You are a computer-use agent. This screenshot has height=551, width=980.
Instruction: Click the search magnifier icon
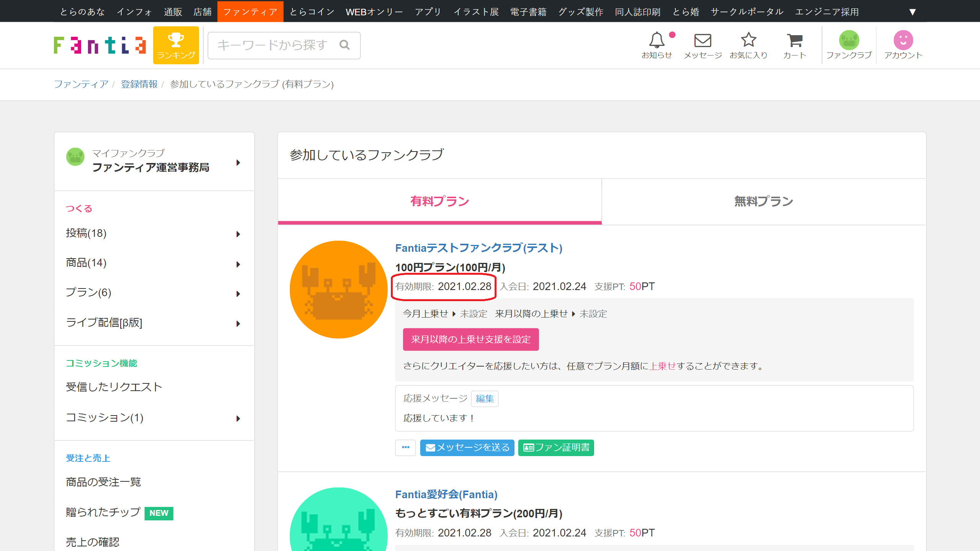coord(345,45)
